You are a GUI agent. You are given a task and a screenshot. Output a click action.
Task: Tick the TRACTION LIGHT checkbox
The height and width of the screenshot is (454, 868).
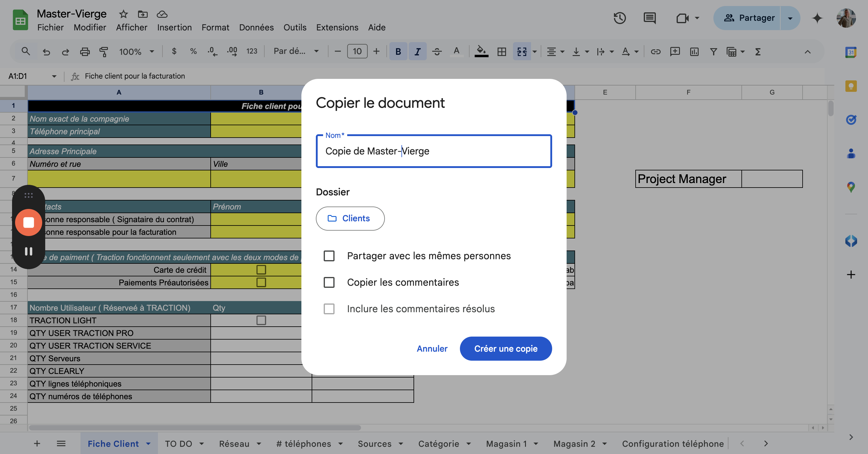pyautogui.click(x=261, y=320)
